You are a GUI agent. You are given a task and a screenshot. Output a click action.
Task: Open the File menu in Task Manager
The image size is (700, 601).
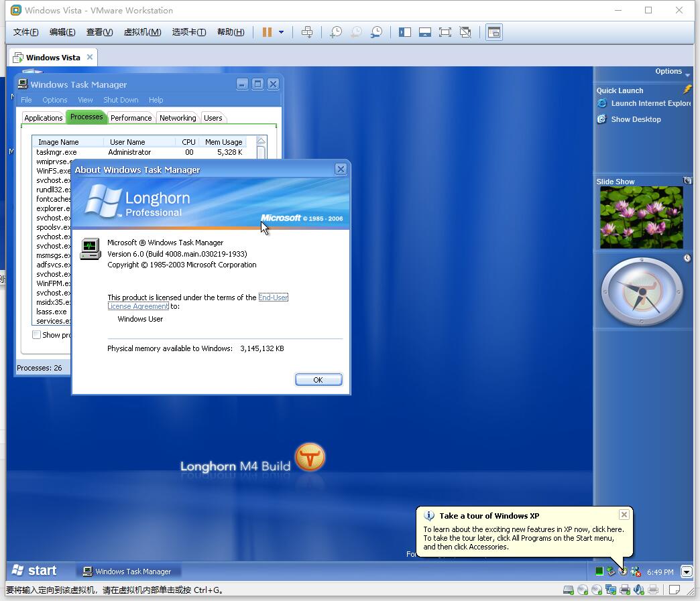[x=26, y=100]
